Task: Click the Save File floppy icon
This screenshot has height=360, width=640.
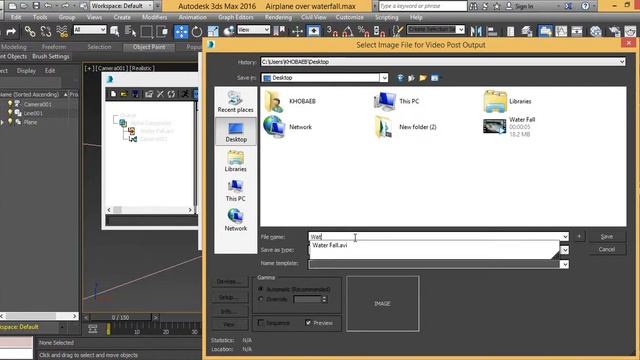Action: 36,6
